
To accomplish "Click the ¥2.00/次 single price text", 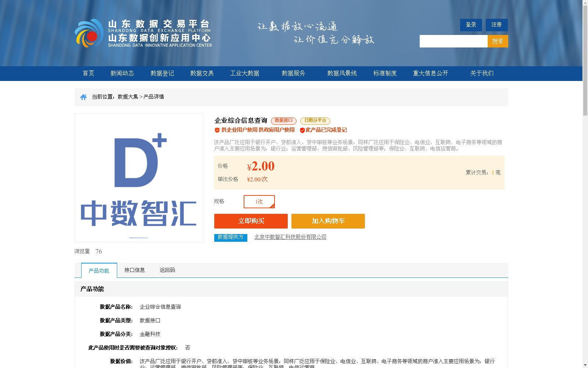I will tap(257, 180).
